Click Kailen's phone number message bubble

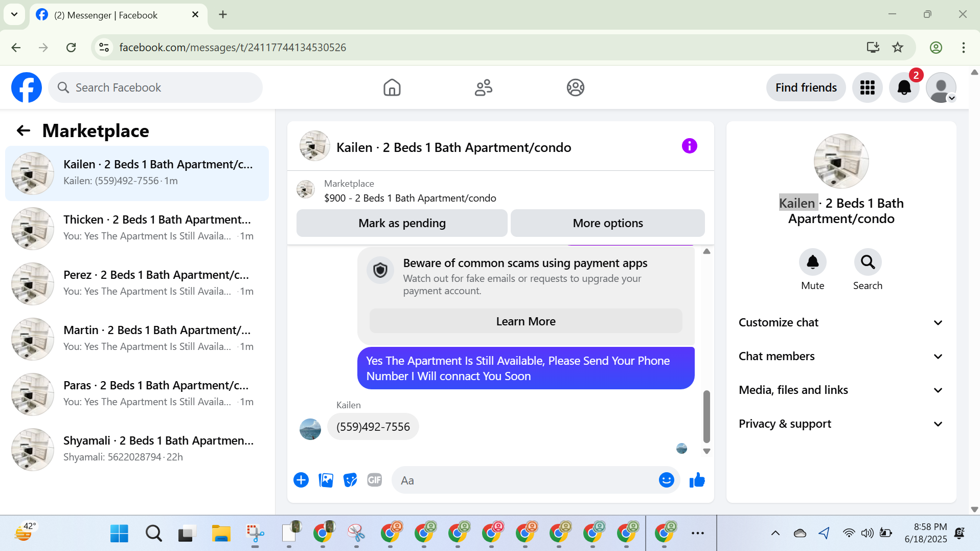click(x=373, y=427)
